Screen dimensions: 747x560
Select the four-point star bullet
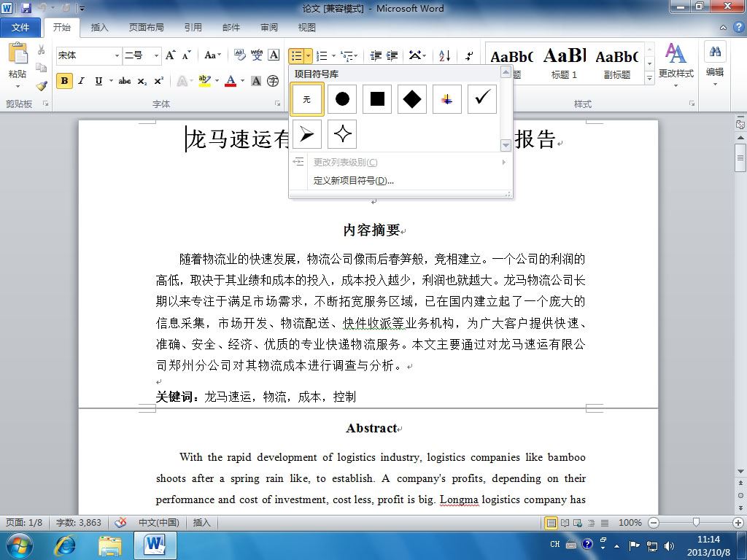[342, 134]
